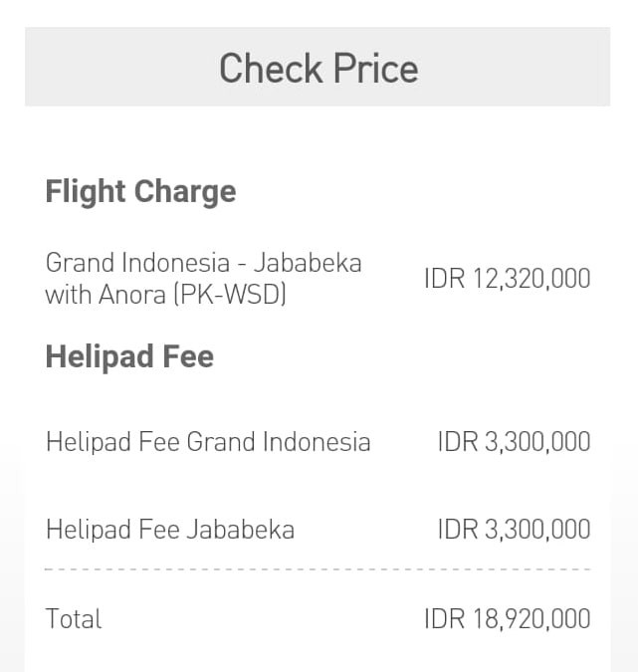Click "Grand Indonesia" in the flight route line
638x672 pixels.
click(x=138, y=263)
